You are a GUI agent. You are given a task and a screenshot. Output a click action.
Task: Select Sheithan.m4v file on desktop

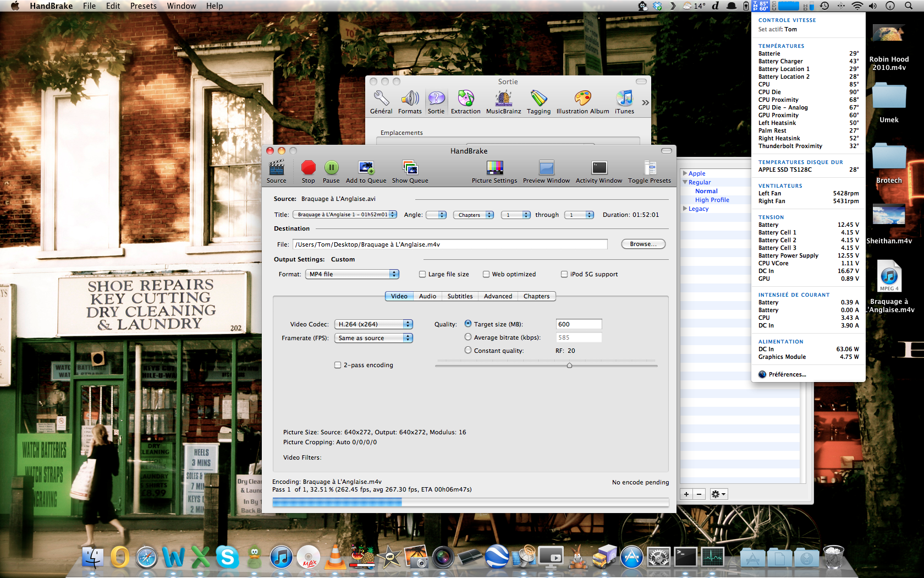889,224
